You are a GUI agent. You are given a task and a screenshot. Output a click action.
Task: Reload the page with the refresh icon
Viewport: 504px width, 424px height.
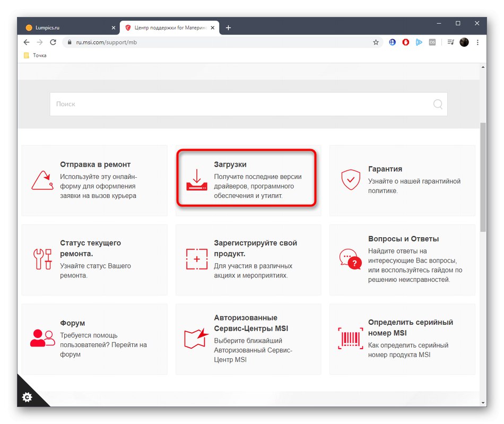(53, 42)
